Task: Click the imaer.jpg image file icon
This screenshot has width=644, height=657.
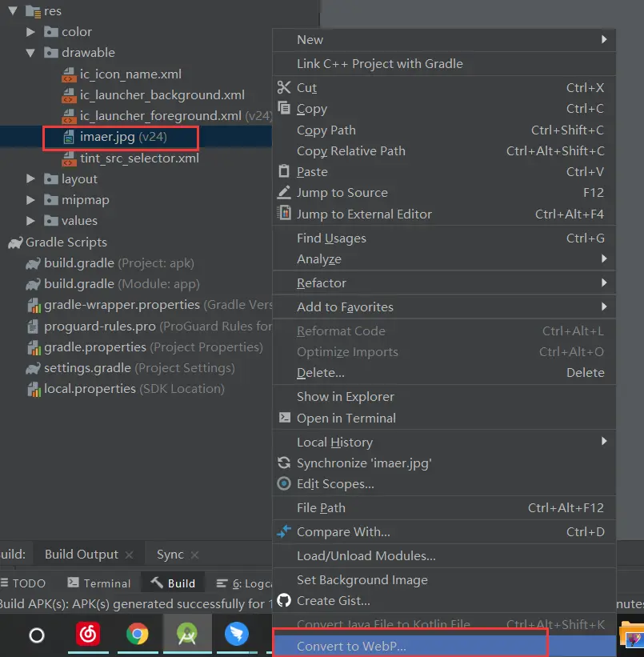Action: point(69,137)
